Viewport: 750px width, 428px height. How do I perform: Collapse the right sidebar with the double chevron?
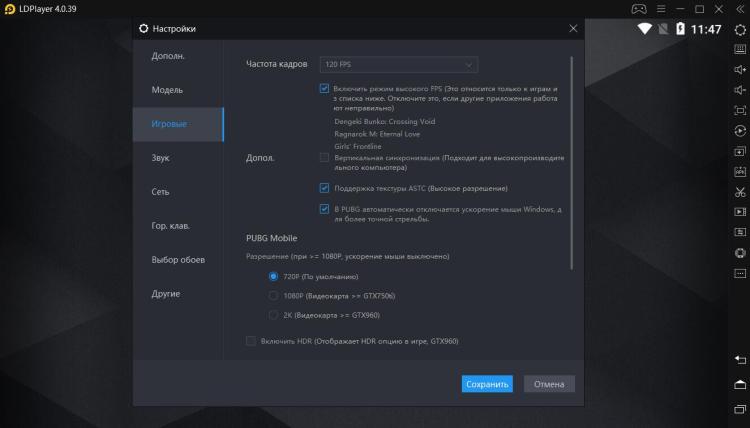click(739, 9)
